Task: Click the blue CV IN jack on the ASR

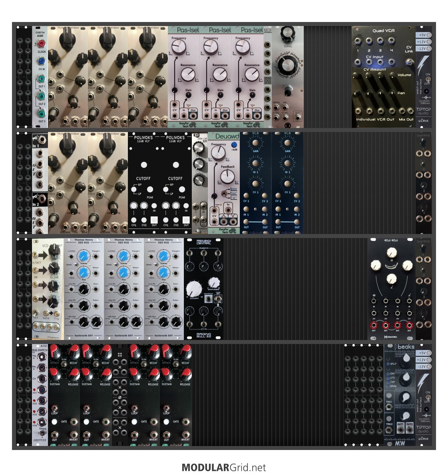Action: pyautogui.click(x=41, y=61)
